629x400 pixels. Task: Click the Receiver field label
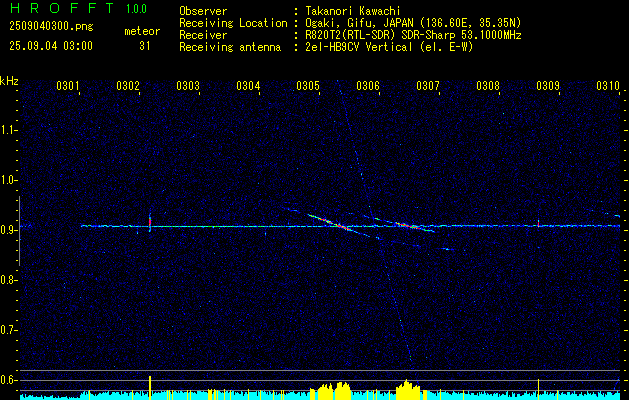[x=203, y=35]
